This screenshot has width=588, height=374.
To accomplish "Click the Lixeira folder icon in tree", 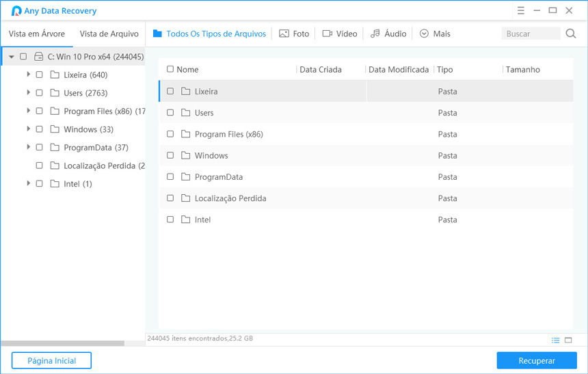I will tap(55, 75).
